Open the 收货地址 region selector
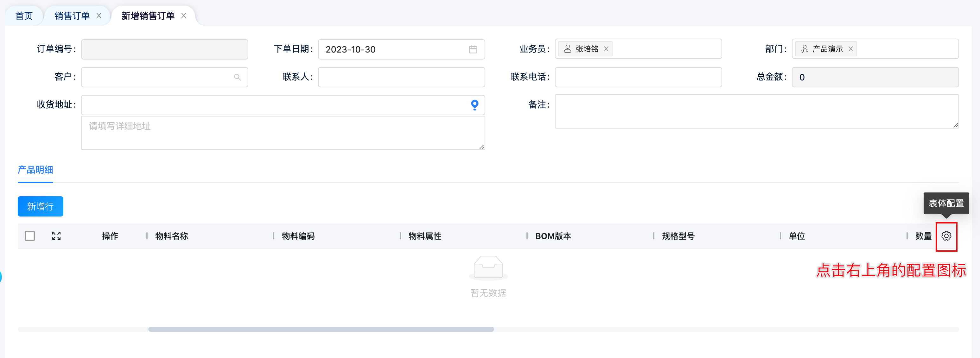Image resolution: width=980 pixels, height=358 pixels. tap(274, 105)
